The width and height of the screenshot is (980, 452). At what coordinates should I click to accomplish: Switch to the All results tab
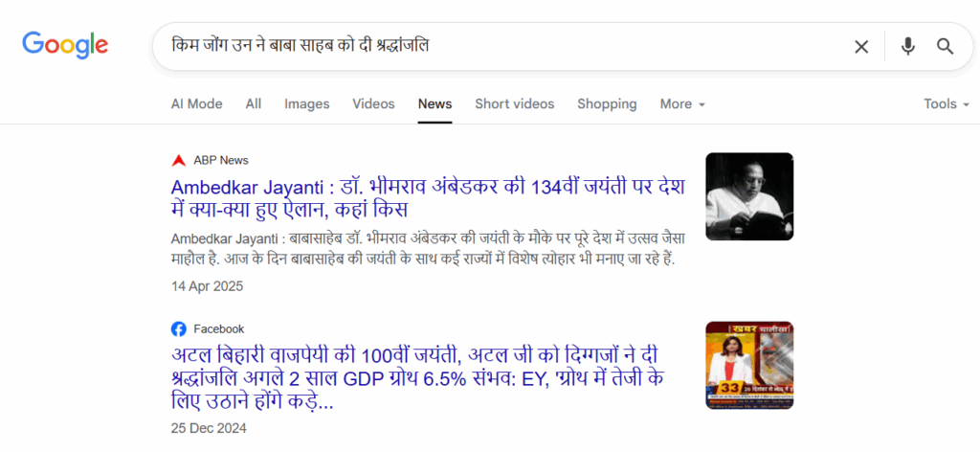click(x=254, y=103)
